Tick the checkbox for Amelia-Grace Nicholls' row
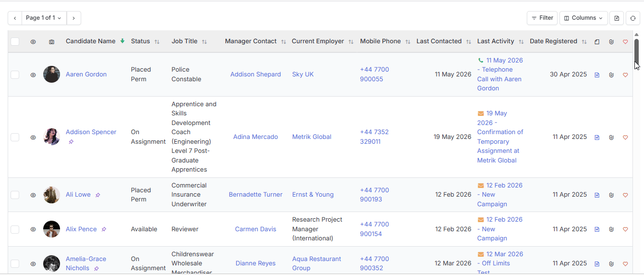The image size is (644, 275). pyautogui.click(x=15, y=263)
